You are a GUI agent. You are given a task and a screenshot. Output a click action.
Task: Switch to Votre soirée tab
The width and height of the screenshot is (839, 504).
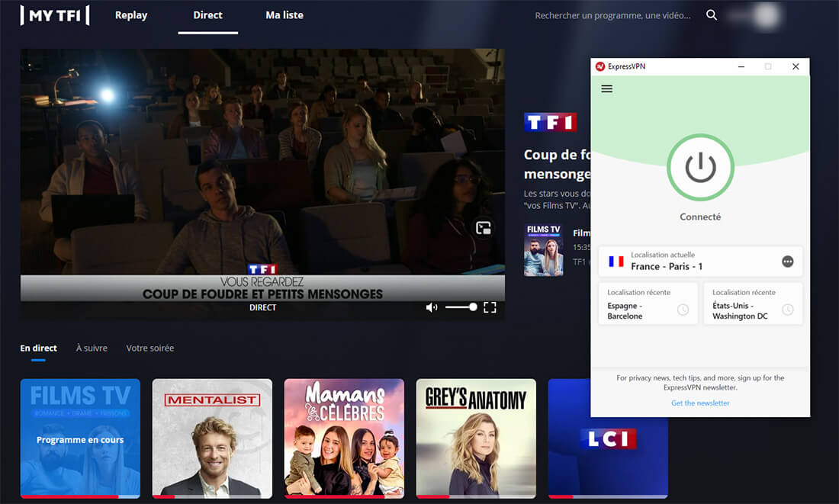click(x=149, y=348)
